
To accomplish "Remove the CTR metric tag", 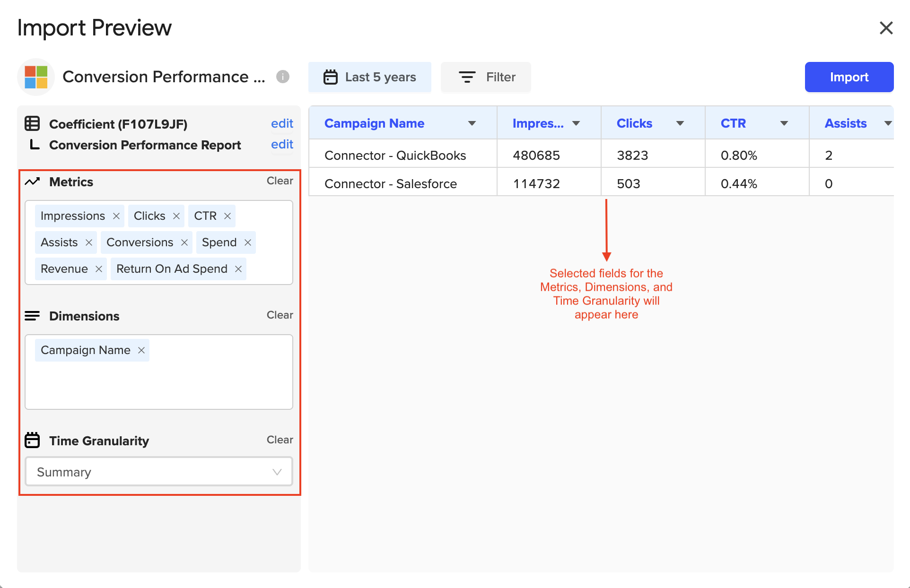I will [x=227, y=216].
